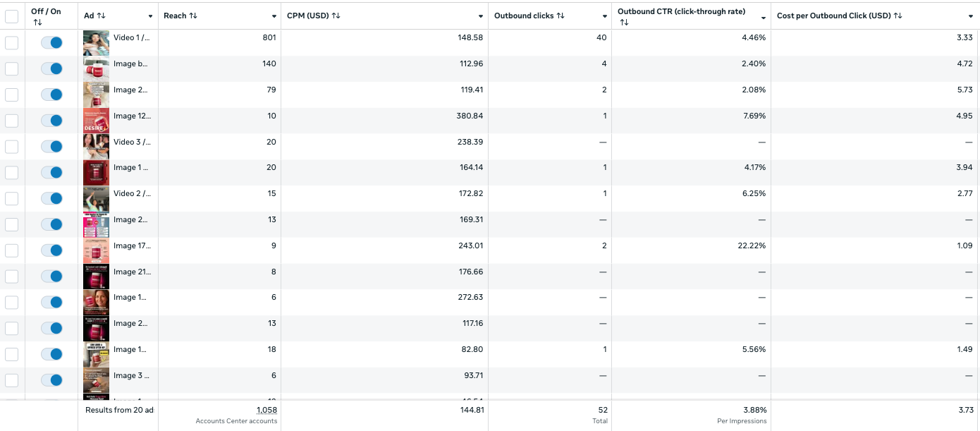Disable the ad with 380.84 CPM

click(51, 121)
